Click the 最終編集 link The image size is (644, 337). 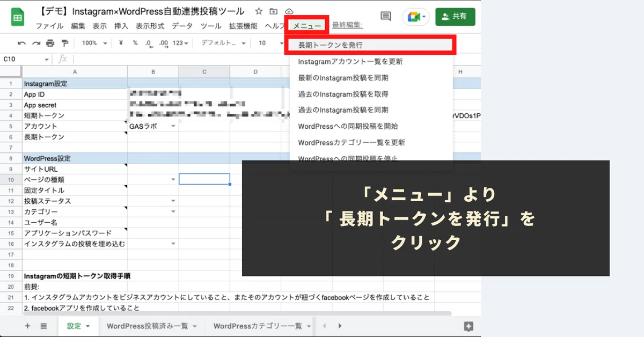347,25
